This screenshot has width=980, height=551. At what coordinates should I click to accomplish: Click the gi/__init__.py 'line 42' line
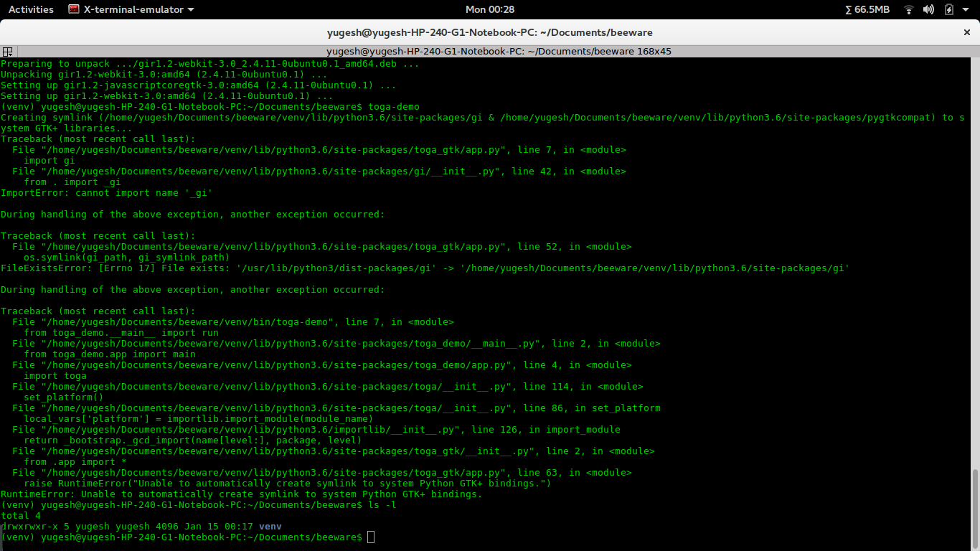pyautogui.click(x=319, y=171)
